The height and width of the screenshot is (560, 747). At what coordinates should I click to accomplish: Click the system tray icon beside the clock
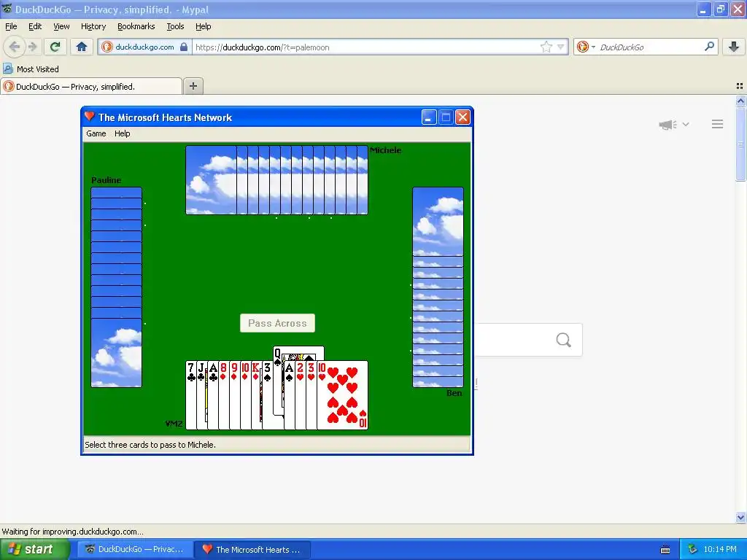tap(693, 549)
